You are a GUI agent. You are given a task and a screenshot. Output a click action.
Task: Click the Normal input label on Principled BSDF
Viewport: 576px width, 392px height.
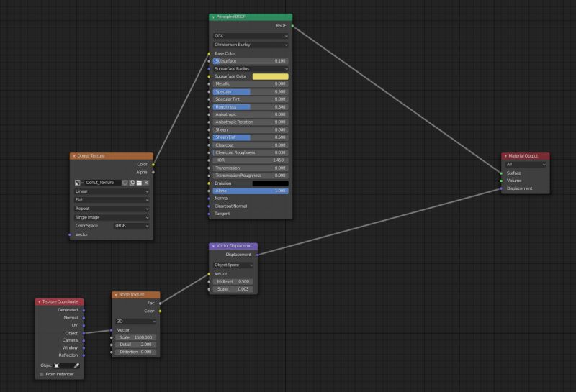point(222,199)
